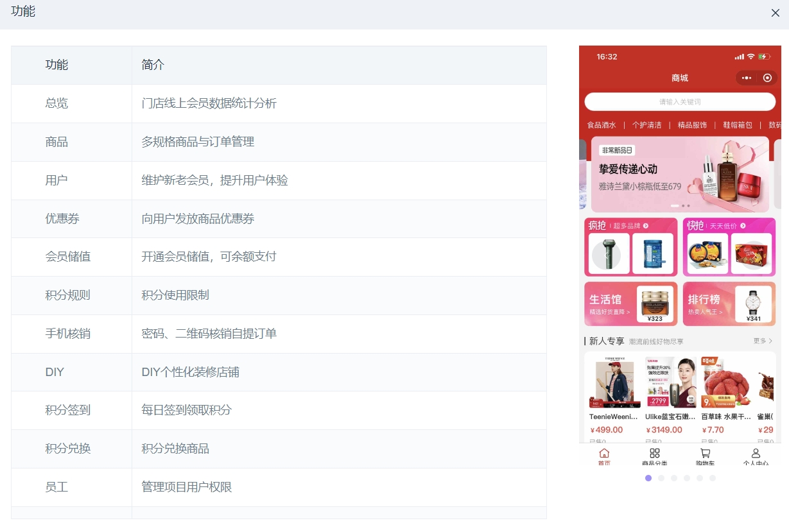Select the 鞋帽箱包 category tab
Viewport: 789px width, 532px height.
738,125
